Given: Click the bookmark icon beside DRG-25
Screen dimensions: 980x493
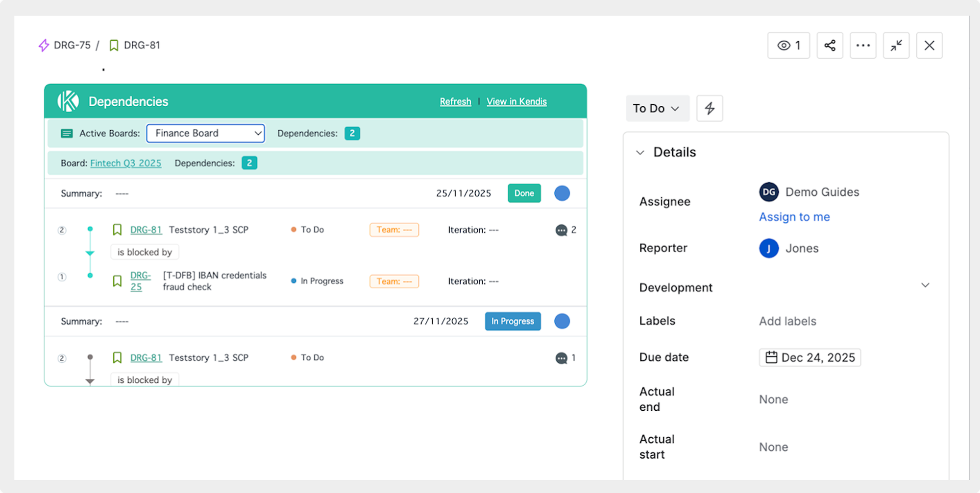Looking at the screenshot, I should (117, 281).
